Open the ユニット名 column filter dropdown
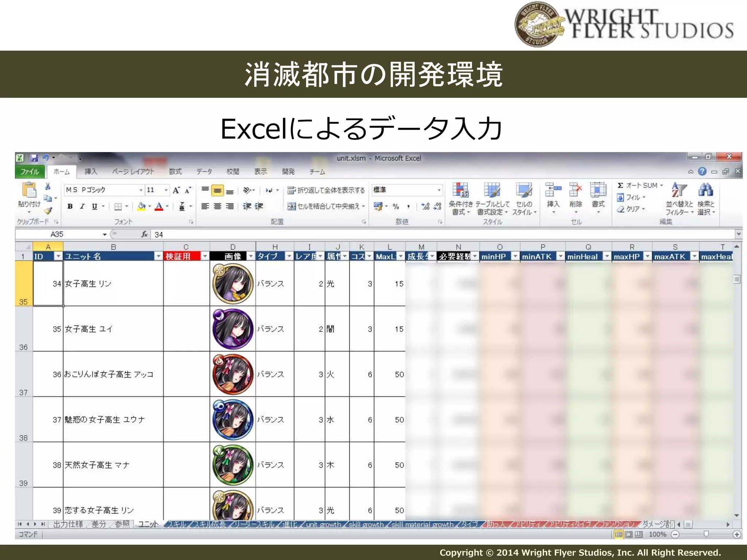 (x=158, y=256)
